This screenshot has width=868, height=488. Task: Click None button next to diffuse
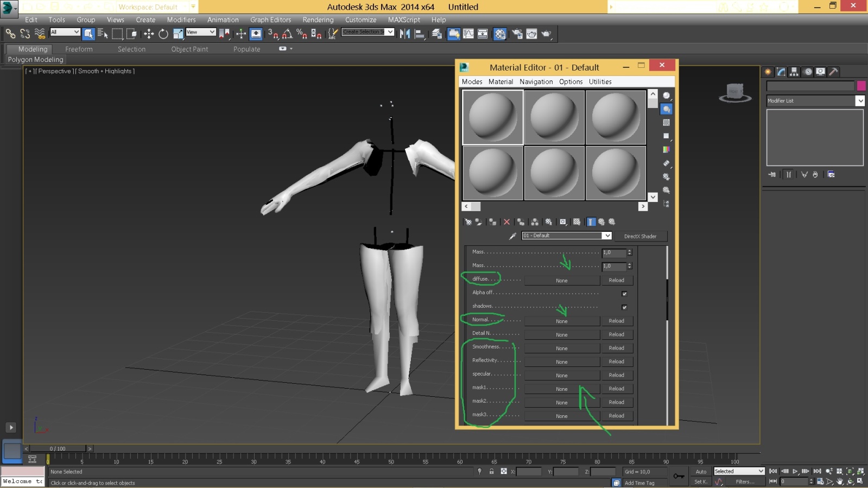coord(561,281)
